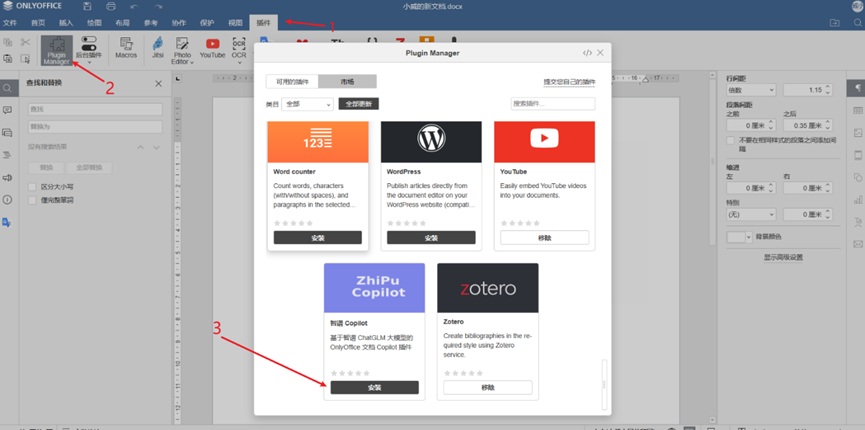Viewport: 865px width, 430px height.
Task: Open Chart settings in right sidebar
Action: (x=857, y=199)
